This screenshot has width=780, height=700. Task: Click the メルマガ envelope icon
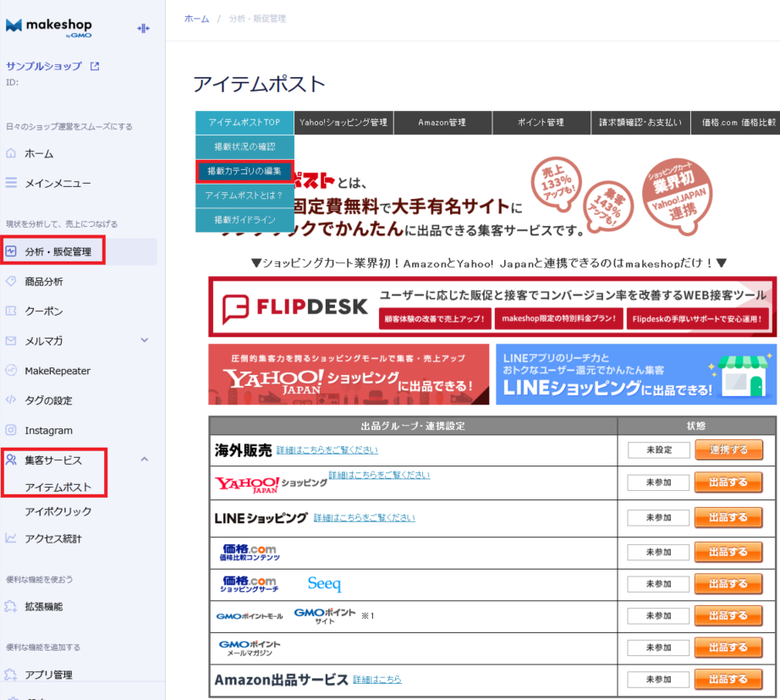tap(11, 341)
